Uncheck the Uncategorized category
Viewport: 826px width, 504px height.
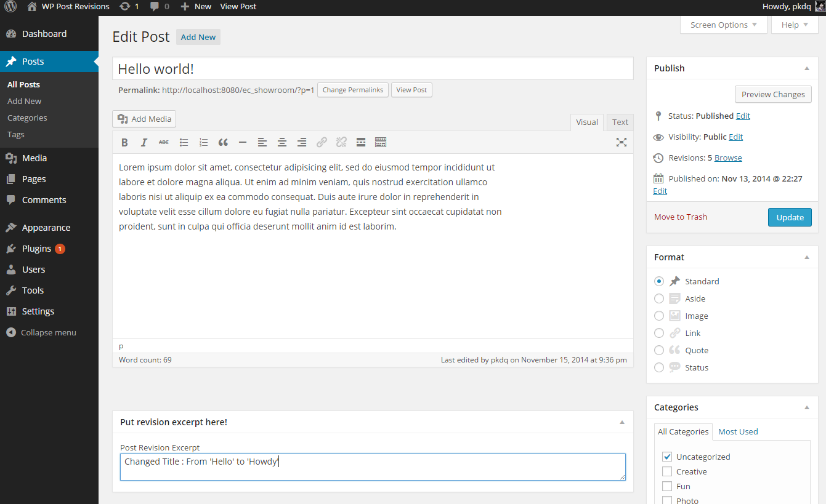click(x=667, y=457)
